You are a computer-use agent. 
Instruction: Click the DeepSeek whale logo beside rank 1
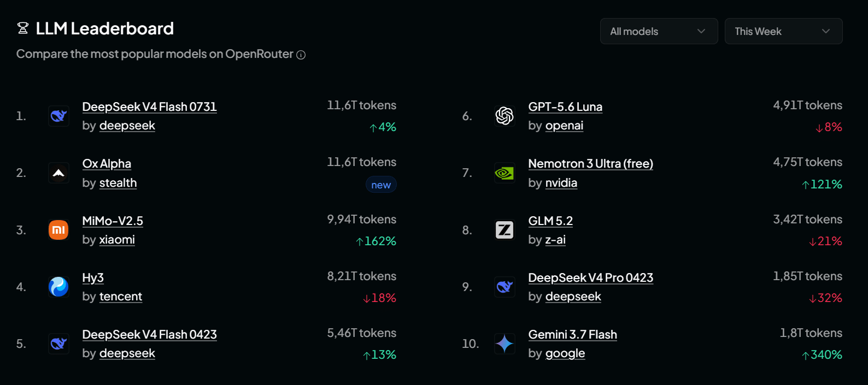pos(58,116)
